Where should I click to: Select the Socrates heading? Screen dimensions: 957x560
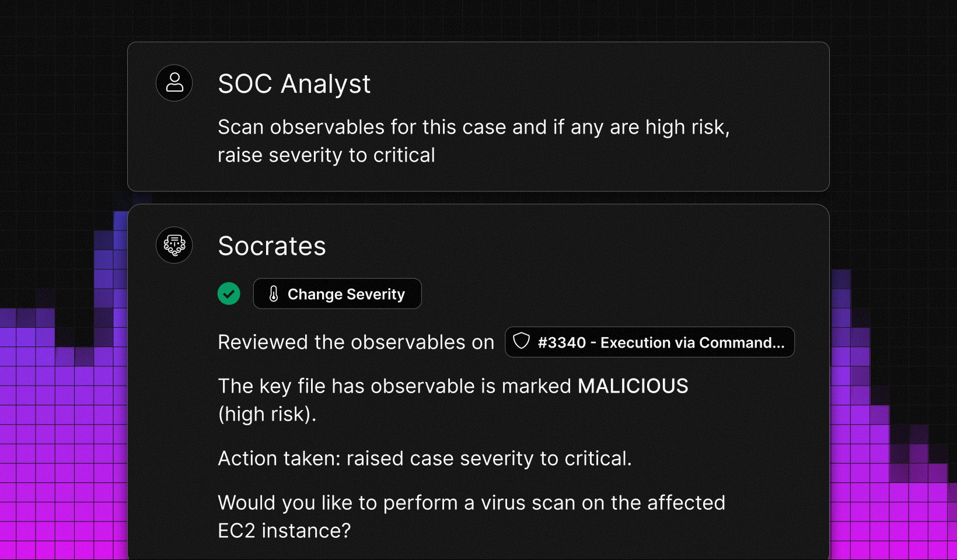pyautogui.click(x=272, y=246)
